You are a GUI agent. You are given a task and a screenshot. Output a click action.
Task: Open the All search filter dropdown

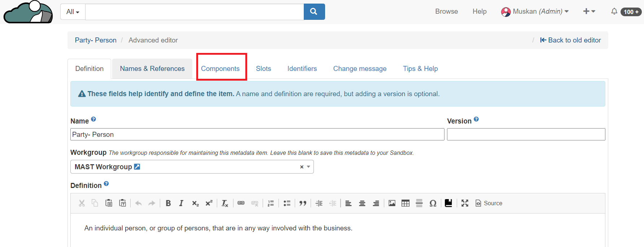click(x=73, y=12)
